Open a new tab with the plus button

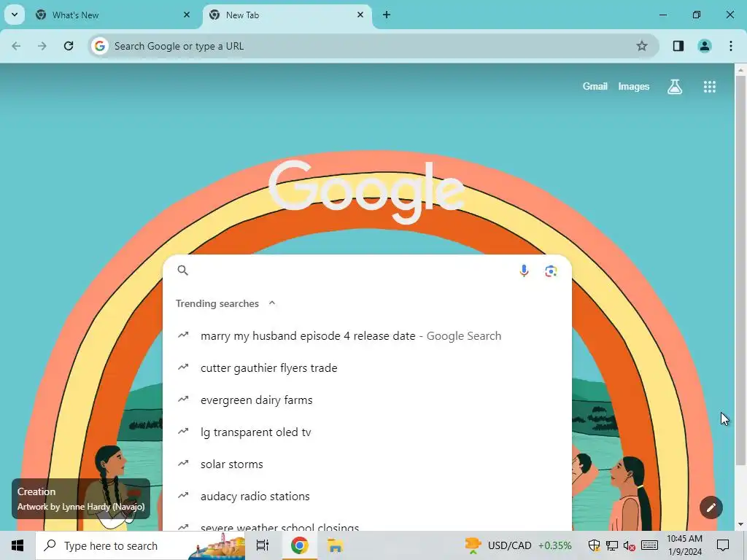tap(387, 15)
